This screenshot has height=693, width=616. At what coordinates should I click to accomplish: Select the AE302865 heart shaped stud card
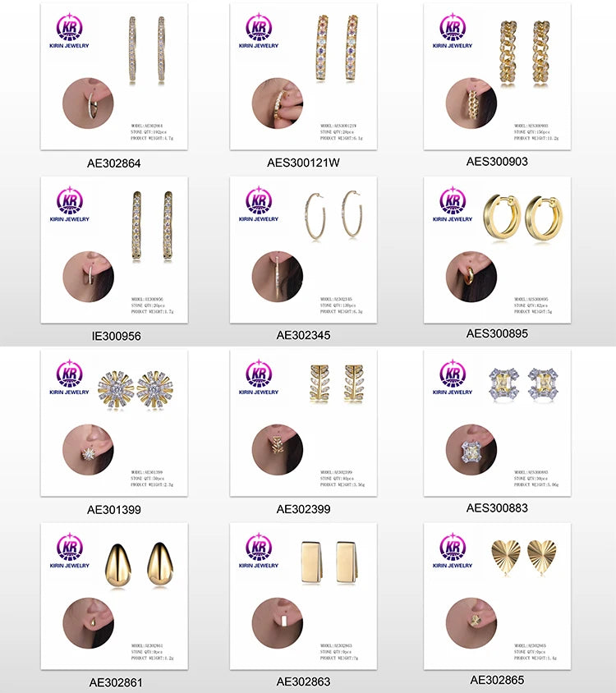(x=497, y=597)
